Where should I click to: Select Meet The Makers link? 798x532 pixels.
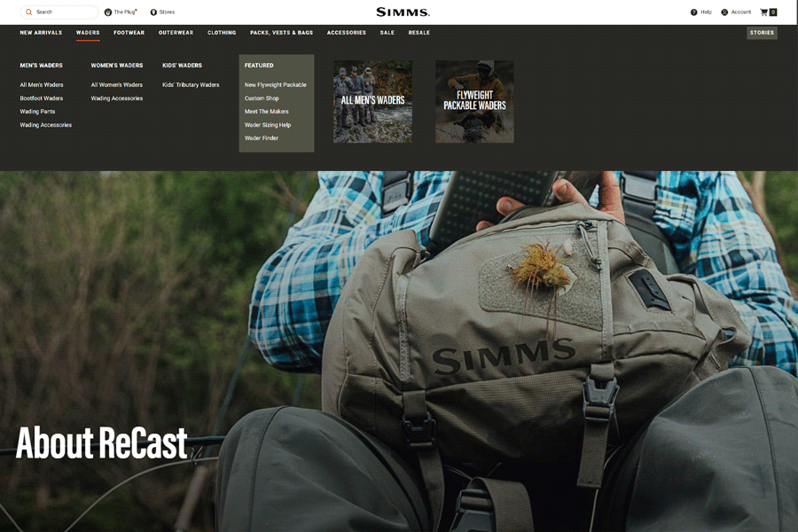266,112
